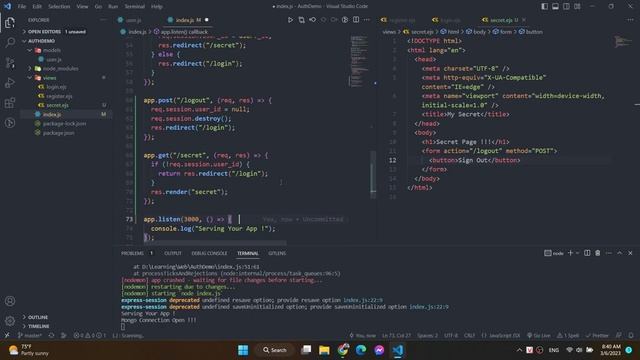Open errors and warnings count in status bar
Image resolution: width=640 pixels, height=360 pixels.
[89, 336]
